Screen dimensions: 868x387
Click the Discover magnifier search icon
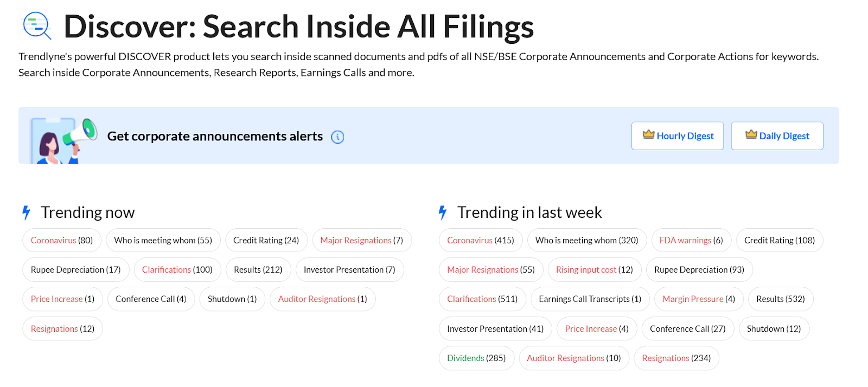point(37,25)
